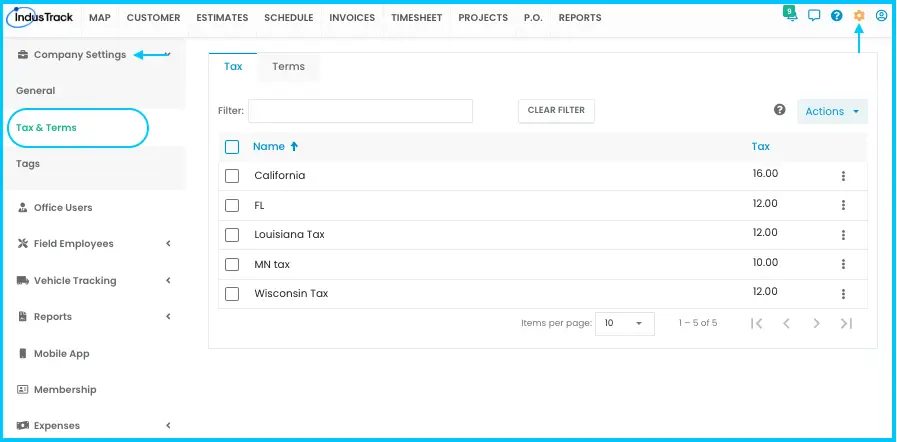Open the three-dot menu for MN tax
897x442 pixels.
[843, 264]
